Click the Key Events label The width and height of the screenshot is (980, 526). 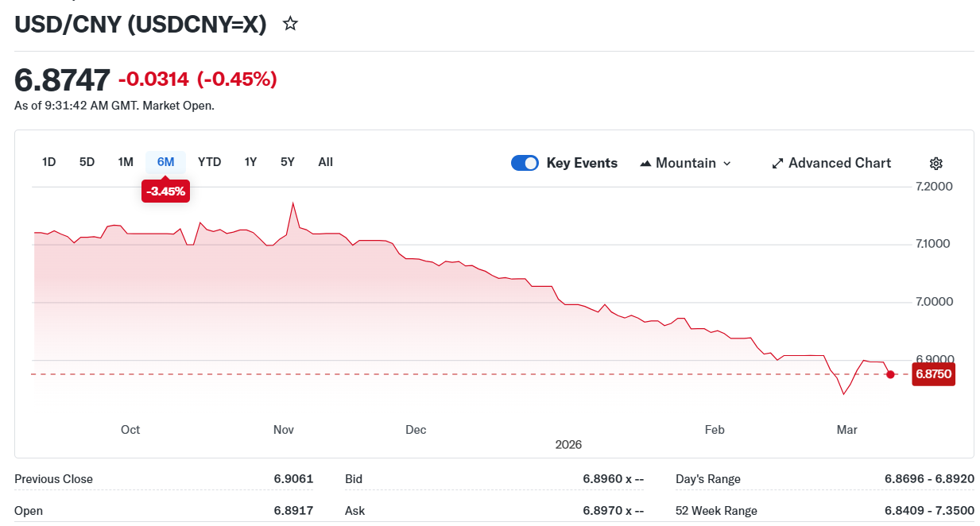pyautogui.click(x=582, y=163)
